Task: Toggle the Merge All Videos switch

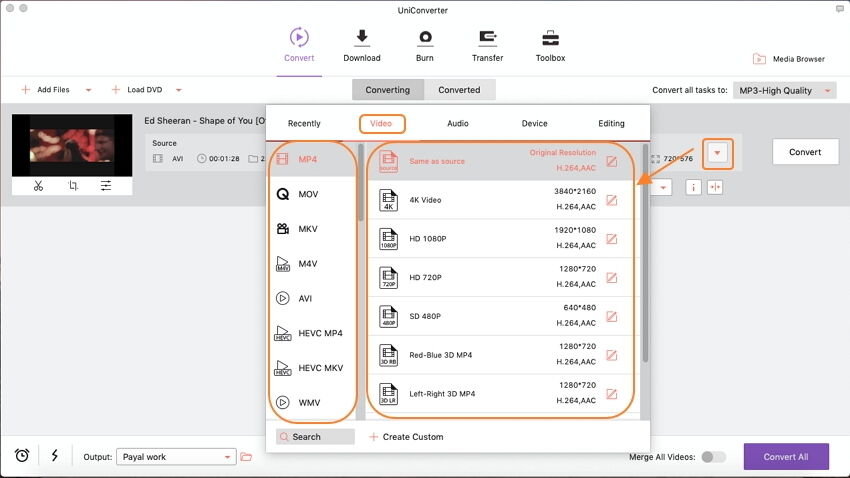Action: pyautogui.click(x=713, y=457)
